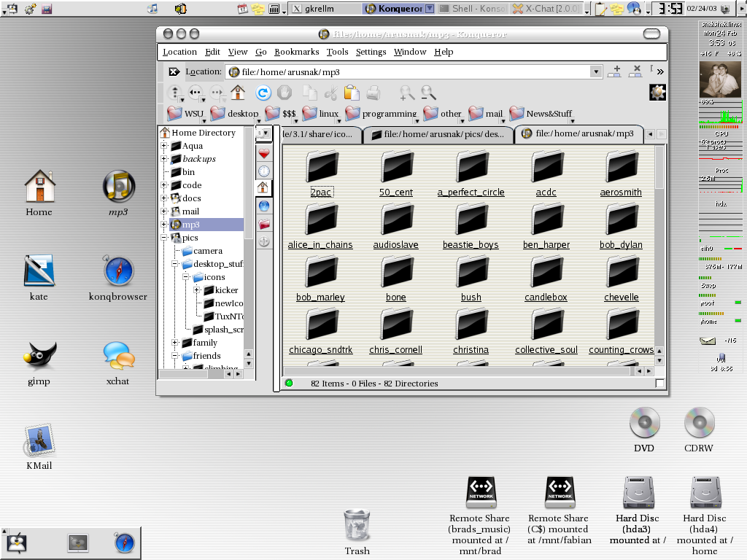Open the linux bookmark folder
747x560 pixels.
click(320, 113)
